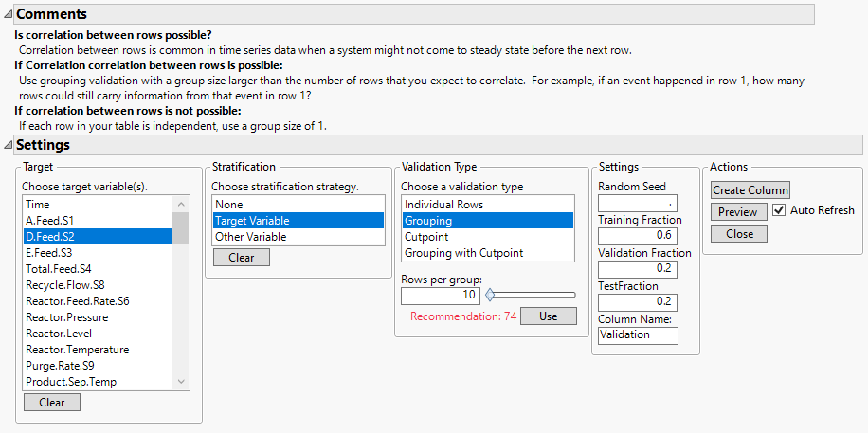868x433 pixels.
Task: Collapse the Settings section disclosure triangle
Action: click(x=9, y=145)
